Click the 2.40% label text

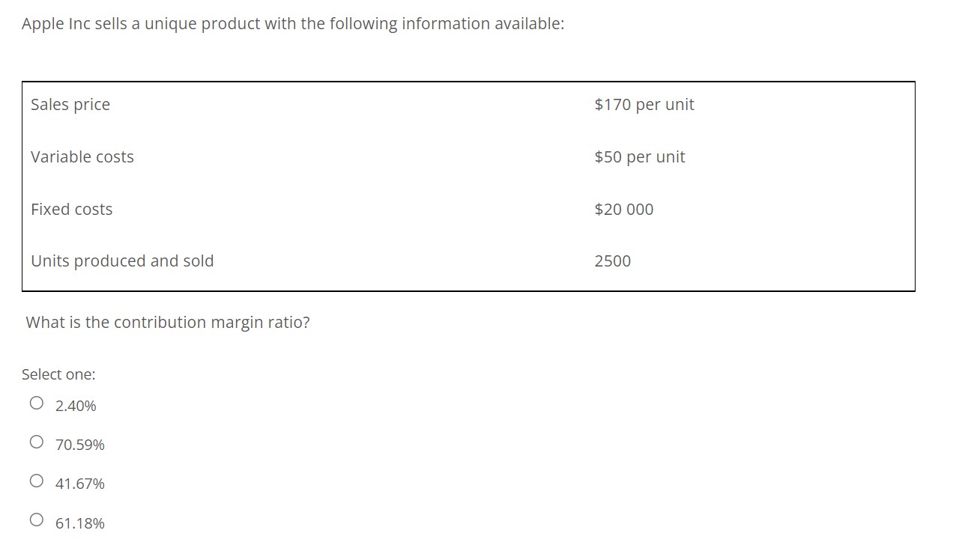point(75,406)
